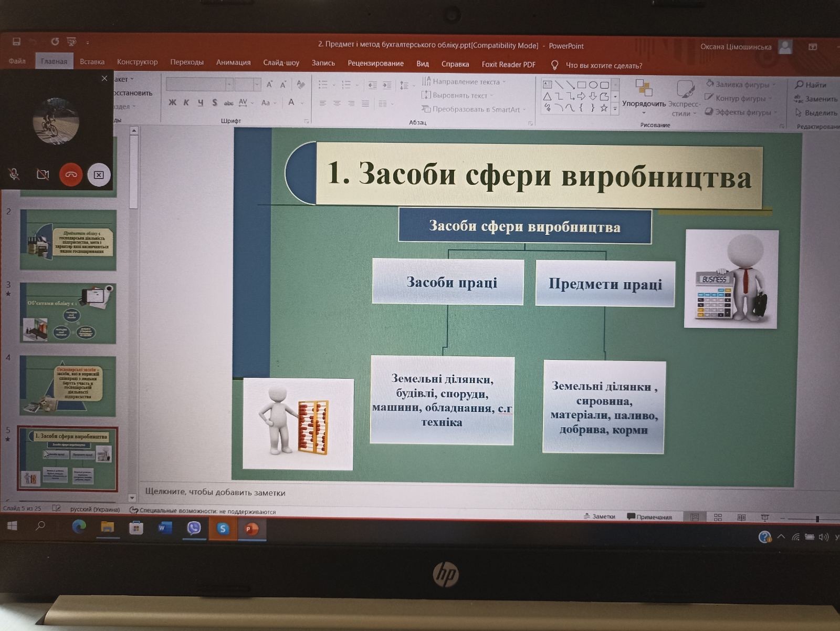Click the Заметки button in status bar

coord(600,516)
